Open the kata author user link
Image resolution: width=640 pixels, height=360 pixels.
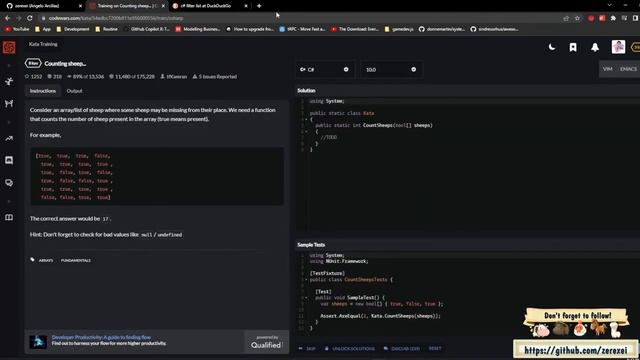coord(173,76)
